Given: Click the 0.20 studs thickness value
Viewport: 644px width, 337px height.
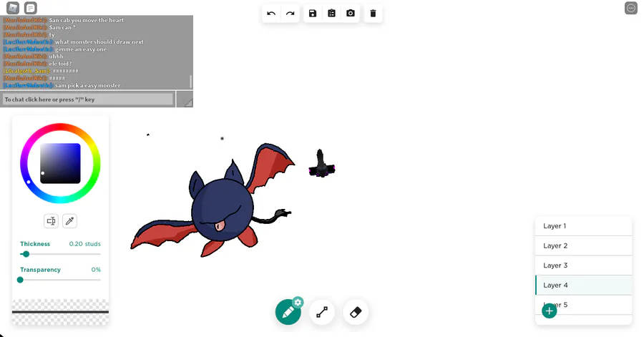Looking at the screenshot, I should pos(84,244).
